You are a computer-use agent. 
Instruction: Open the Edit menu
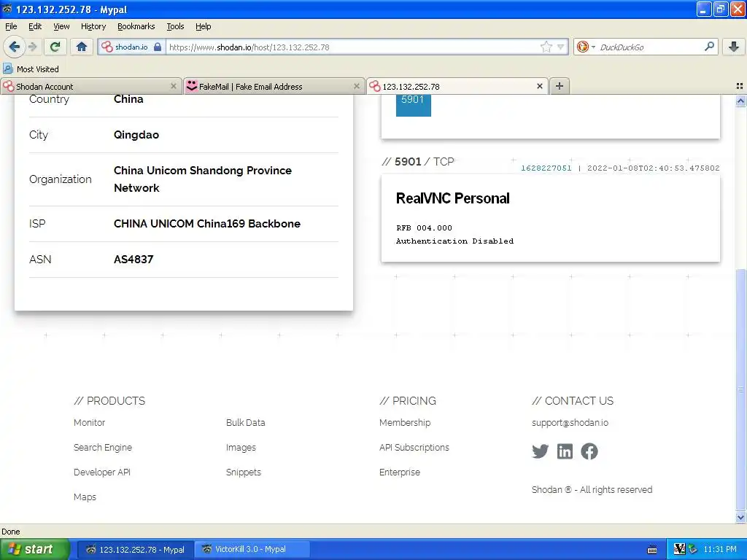35,26
